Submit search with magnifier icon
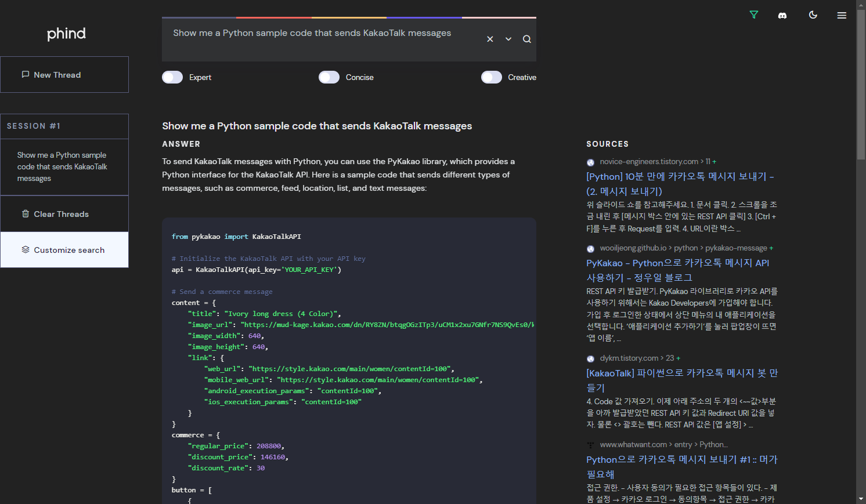The image size is (866, 504). [527, 39]
